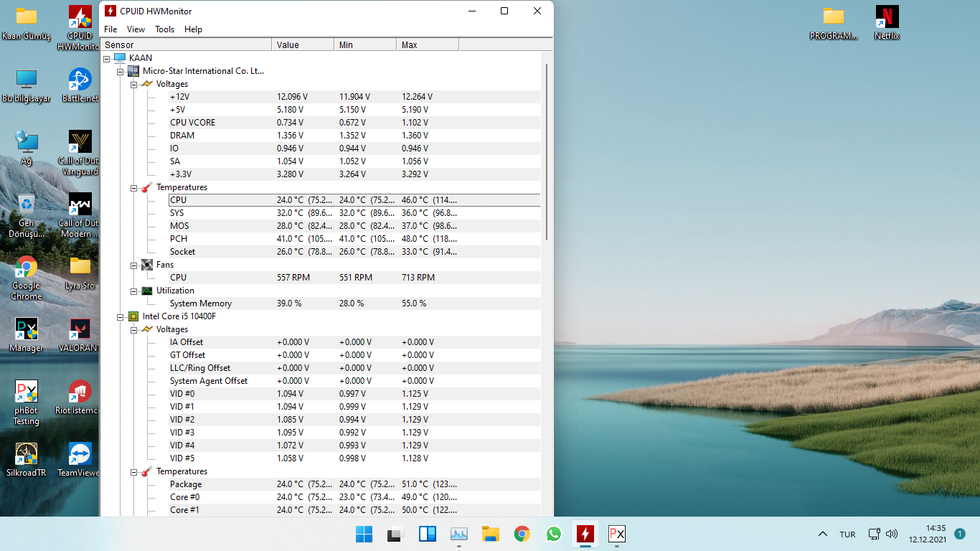Open File Explorer from the taskbar
980x551 pixels.
point(490,534)
